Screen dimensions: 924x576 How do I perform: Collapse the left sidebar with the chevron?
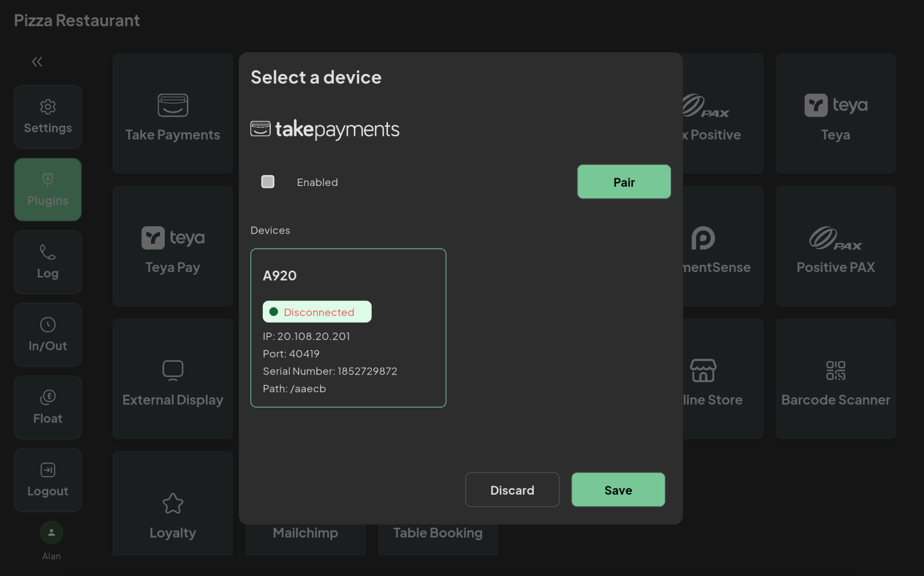point(37,61)
